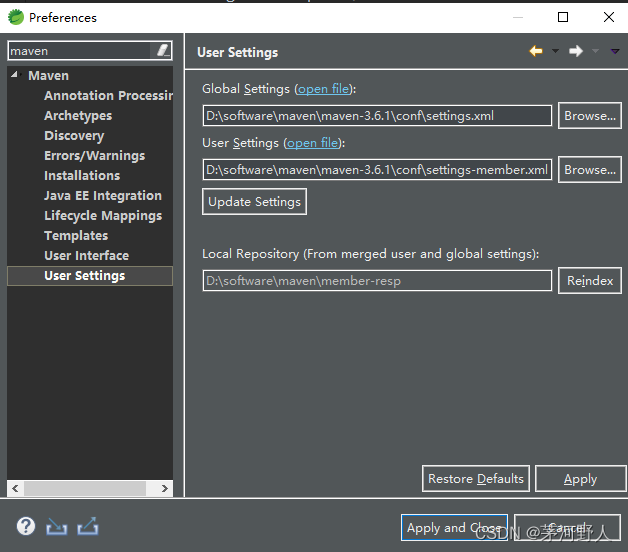Click the export preferences icon

tap(88, 526)
